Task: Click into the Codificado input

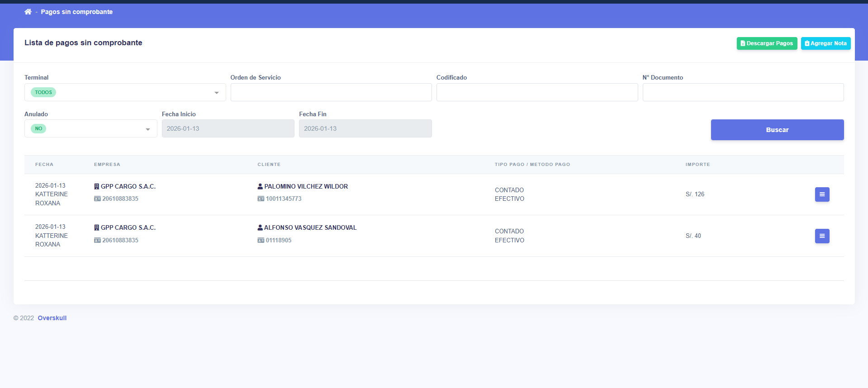Action: tap(537, 92)
